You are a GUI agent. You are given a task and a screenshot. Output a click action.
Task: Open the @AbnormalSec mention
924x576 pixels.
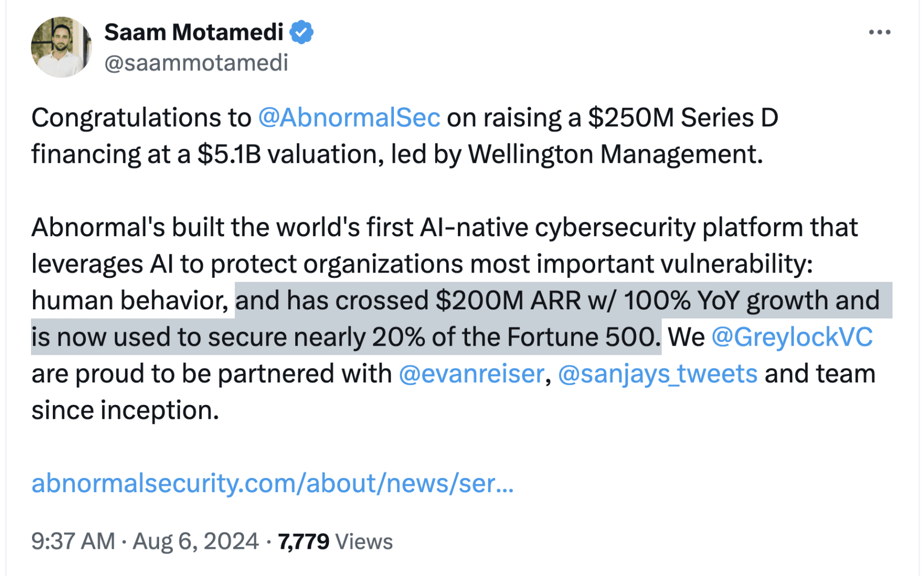coord(349,117)
